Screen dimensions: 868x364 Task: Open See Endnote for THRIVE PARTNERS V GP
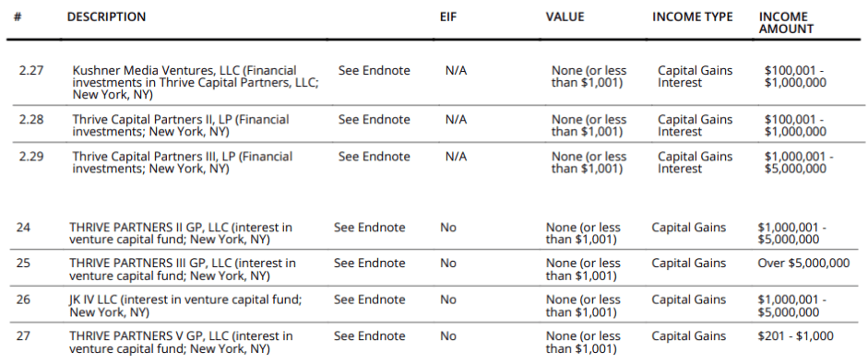tap(369, 336)
